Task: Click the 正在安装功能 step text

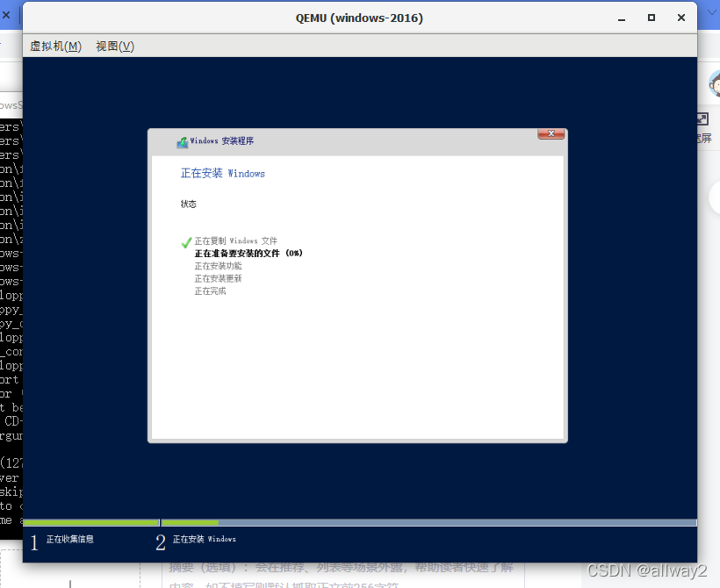Action: point(218,266)
